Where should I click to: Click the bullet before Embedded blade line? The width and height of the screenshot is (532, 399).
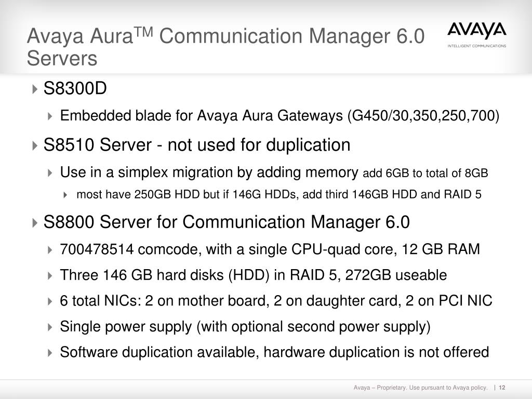click(x=50, y=116)
